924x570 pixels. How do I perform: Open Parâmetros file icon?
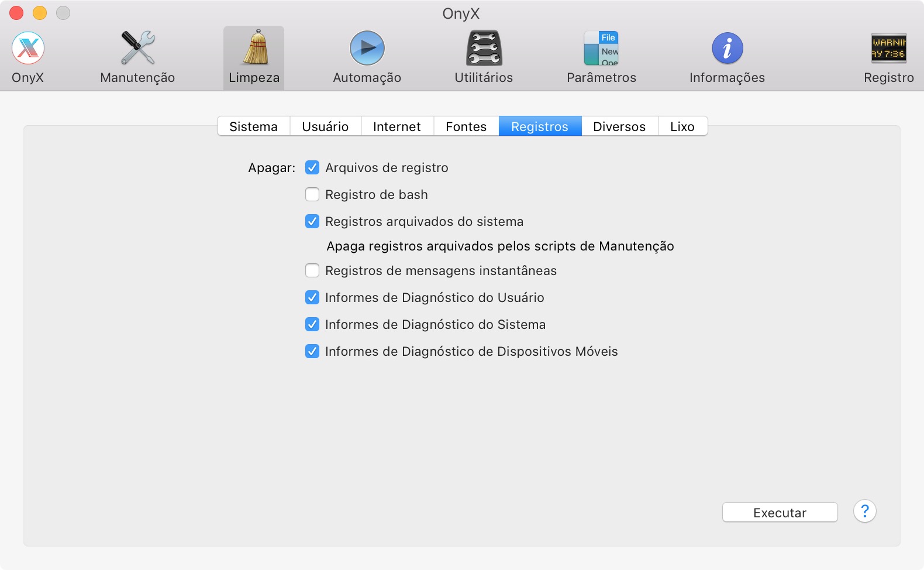tap(601, 48)
